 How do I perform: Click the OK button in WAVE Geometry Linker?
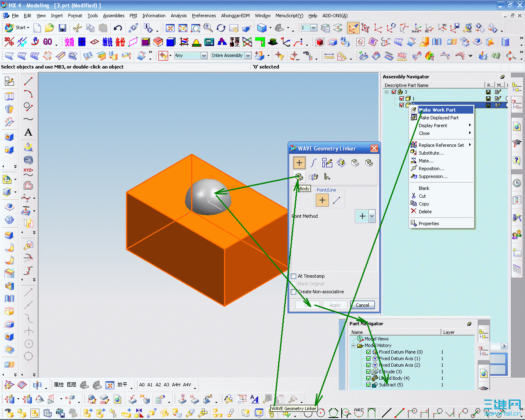click(308, 305)
